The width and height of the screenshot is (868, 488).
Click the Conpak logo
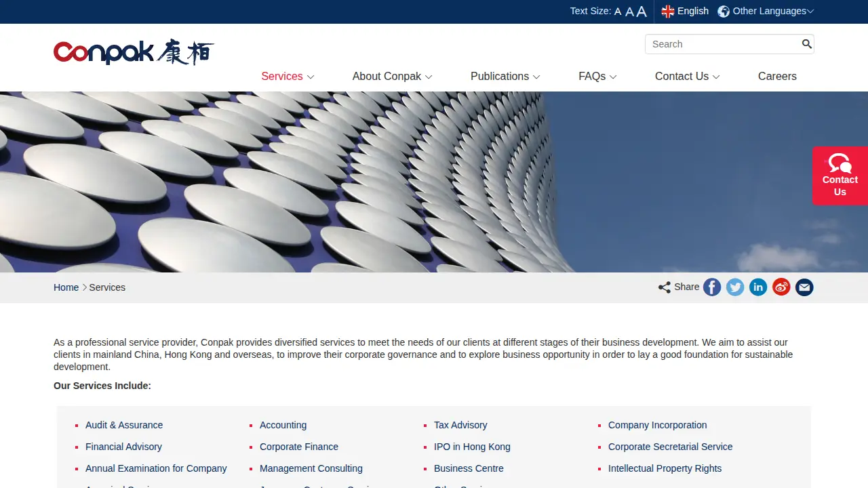click(x=134, y=52)
